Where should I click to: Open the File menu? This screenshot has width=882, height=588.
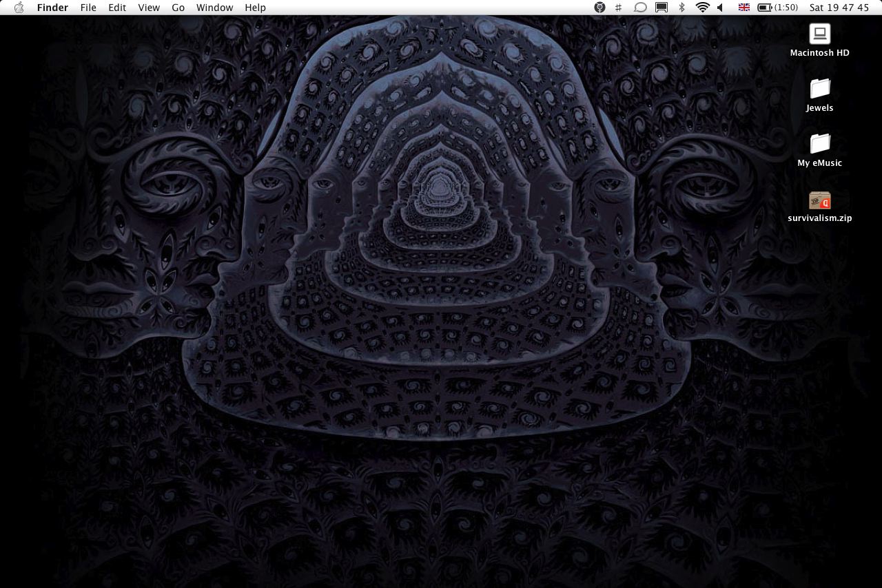click(x=88, y=8)
